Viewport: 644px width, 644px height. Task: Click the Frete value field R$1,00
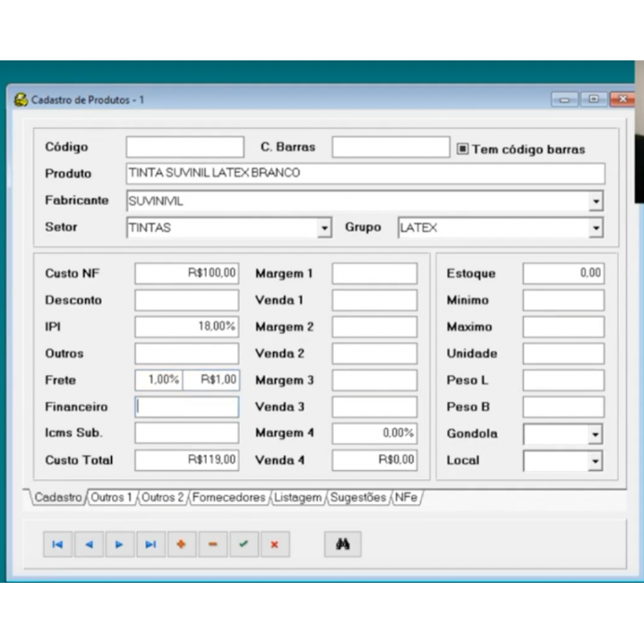tap(211, 380)
